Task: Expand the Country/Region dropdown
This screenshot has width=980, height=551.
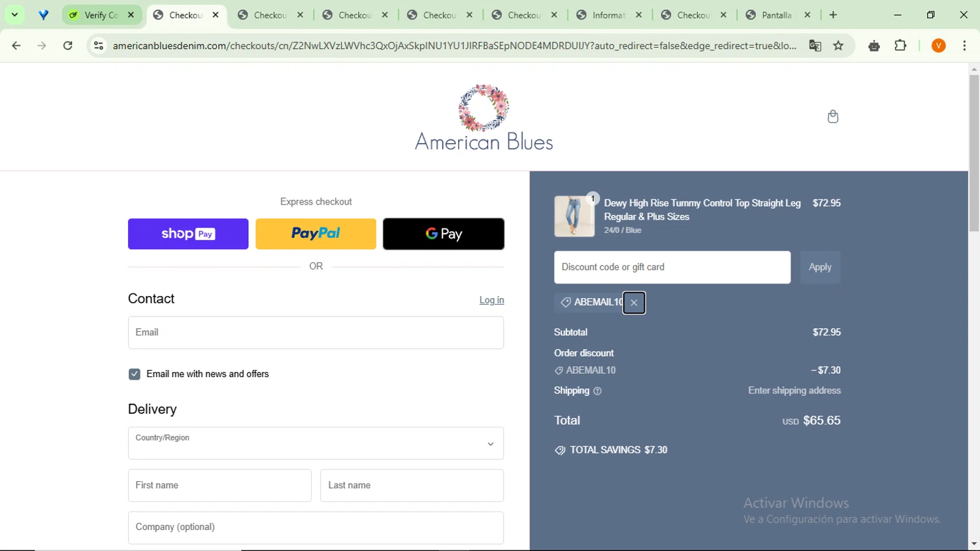Action: pos(316,443)
